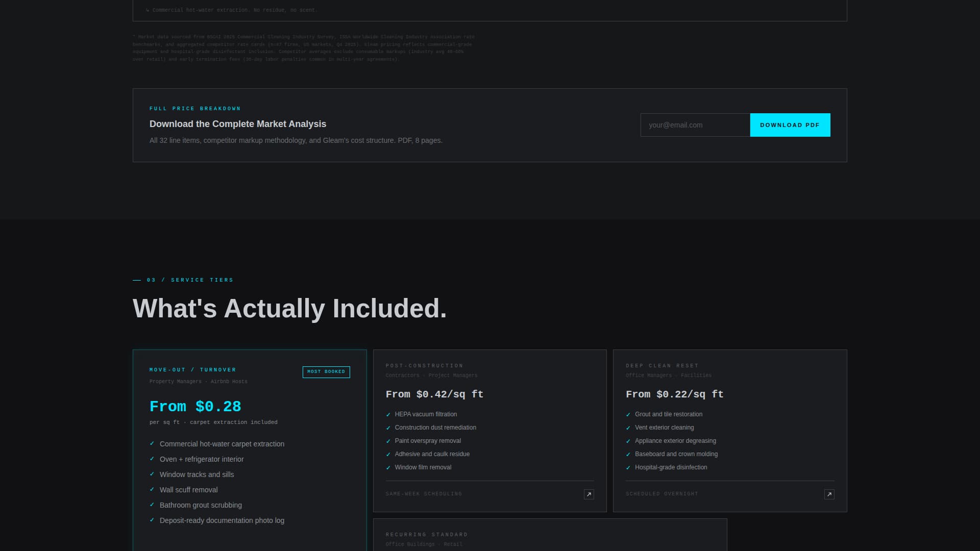Click 'Window film removal' list item

pyautogui.click(x=423, y=467)
